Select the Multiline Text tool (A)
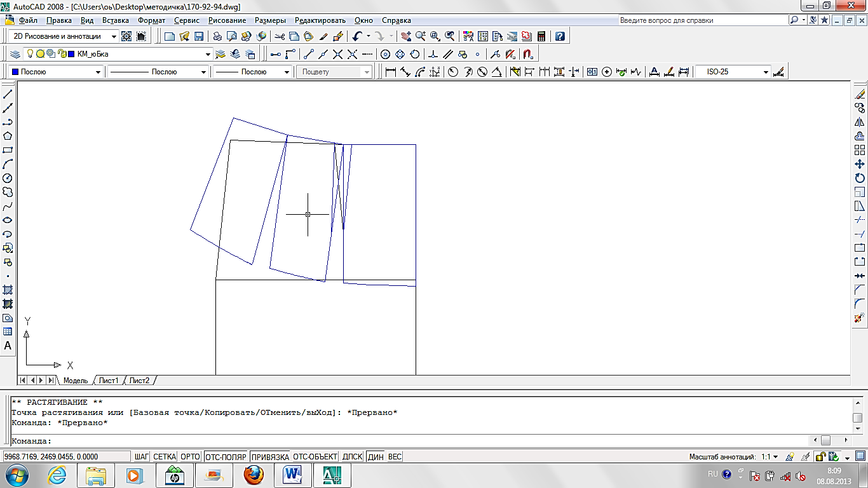The width and height of the screenshot is (868, 488). click(8, 346)
